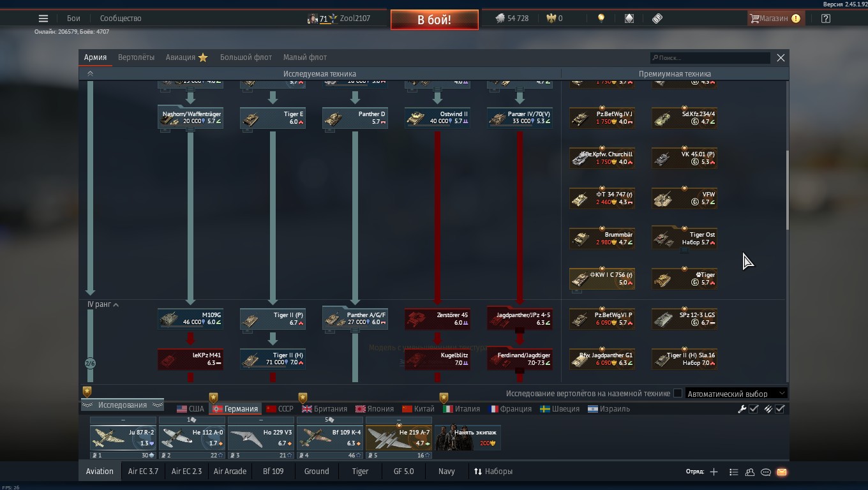Click the auto-refill ammo stripes icon
868x490 pixels.
(x=768, y=409)
